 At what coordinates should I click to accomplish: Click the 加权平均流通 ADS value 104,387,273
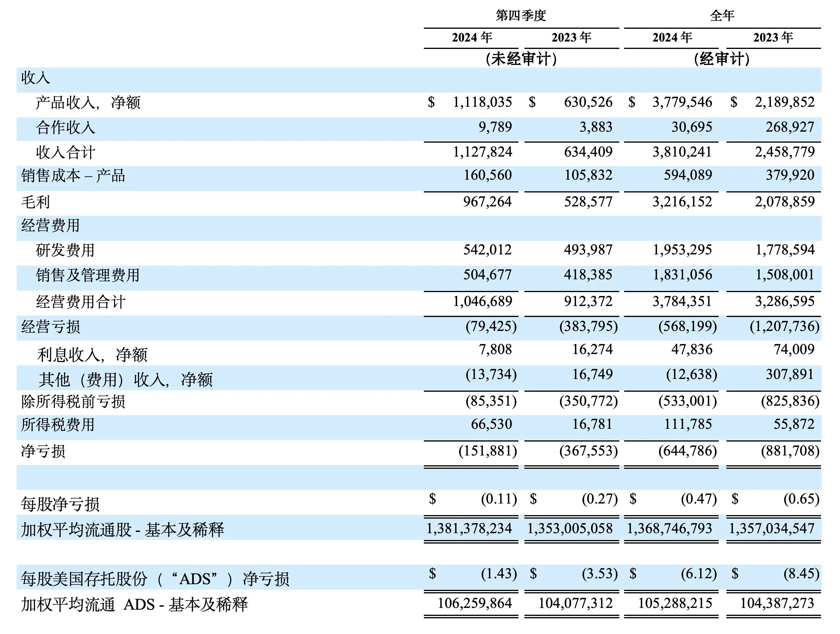tap(777, 603)
